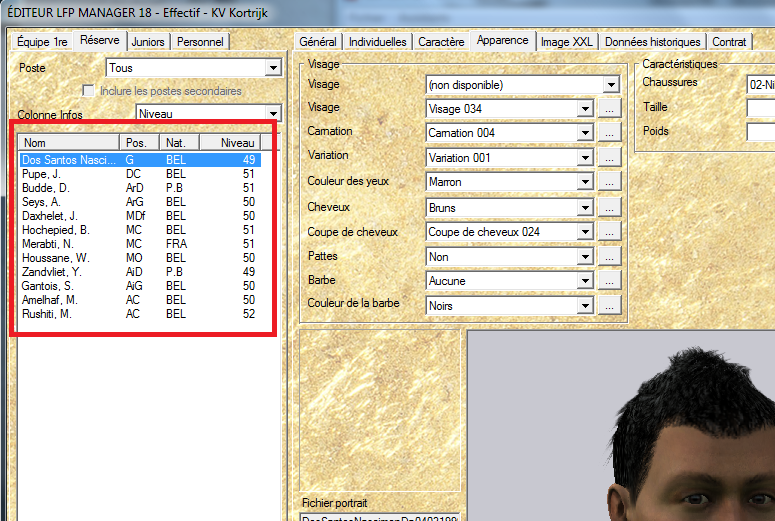Open the Image XXL tab
The image size is (775, 521).
coord(566,42)
